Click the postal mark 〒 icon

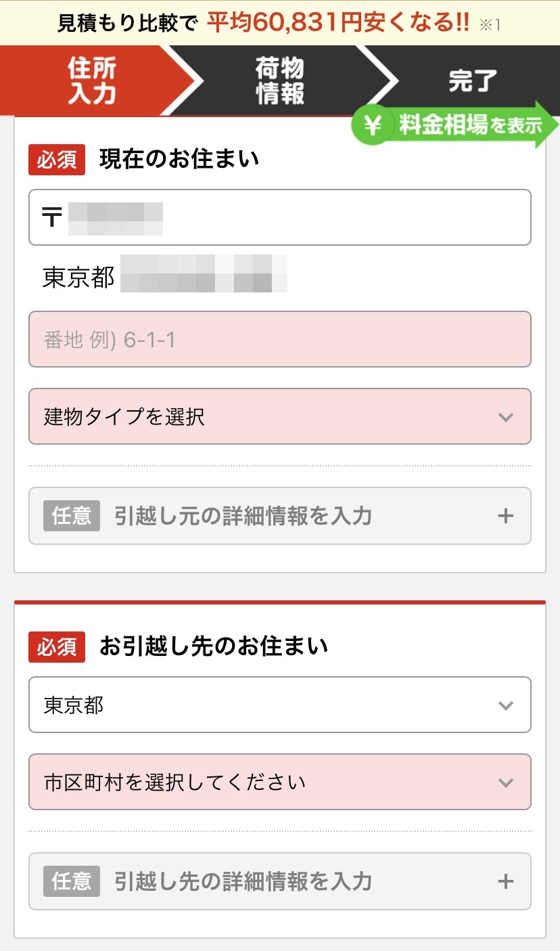point(52,218)
